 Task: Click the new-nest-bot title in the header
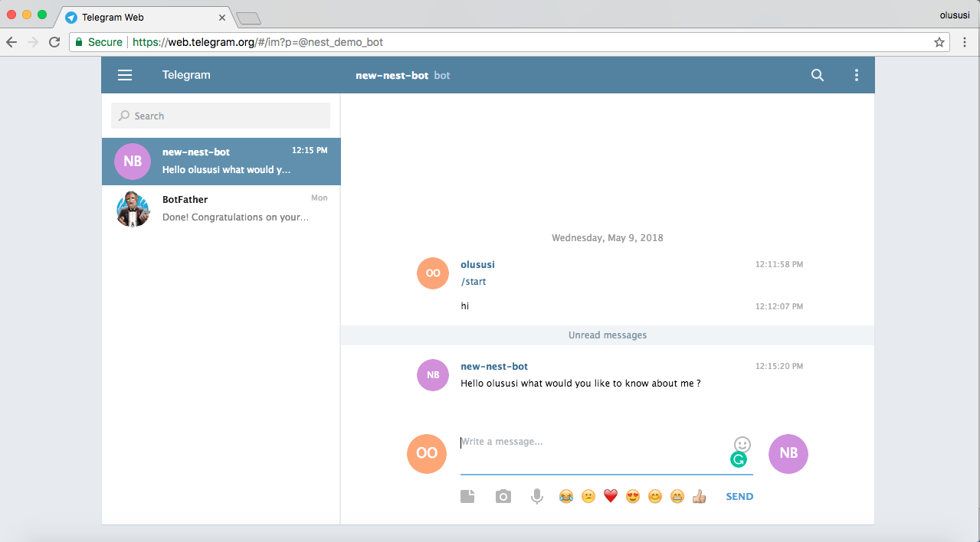[x=392, y=75]
